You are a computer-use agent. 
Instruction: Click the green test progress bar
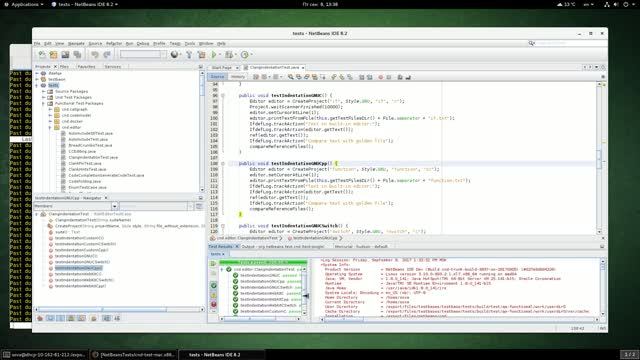pos(263,262)
